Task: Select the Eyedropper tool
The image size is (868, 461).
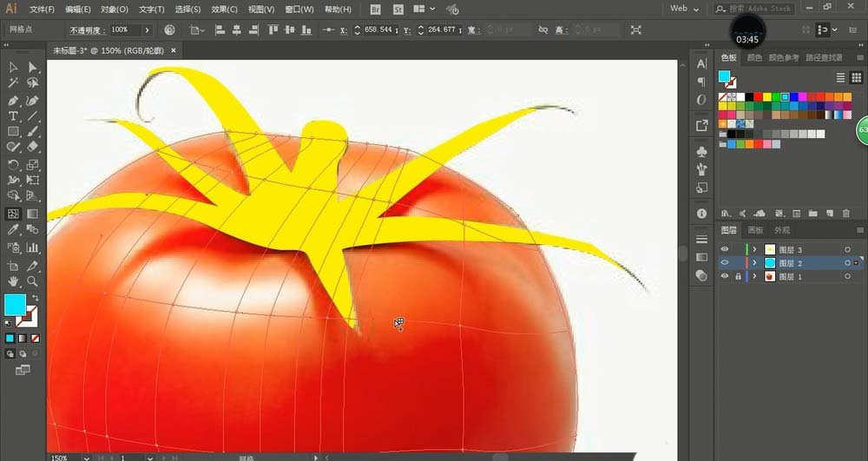Action: (x=13, y=229)
